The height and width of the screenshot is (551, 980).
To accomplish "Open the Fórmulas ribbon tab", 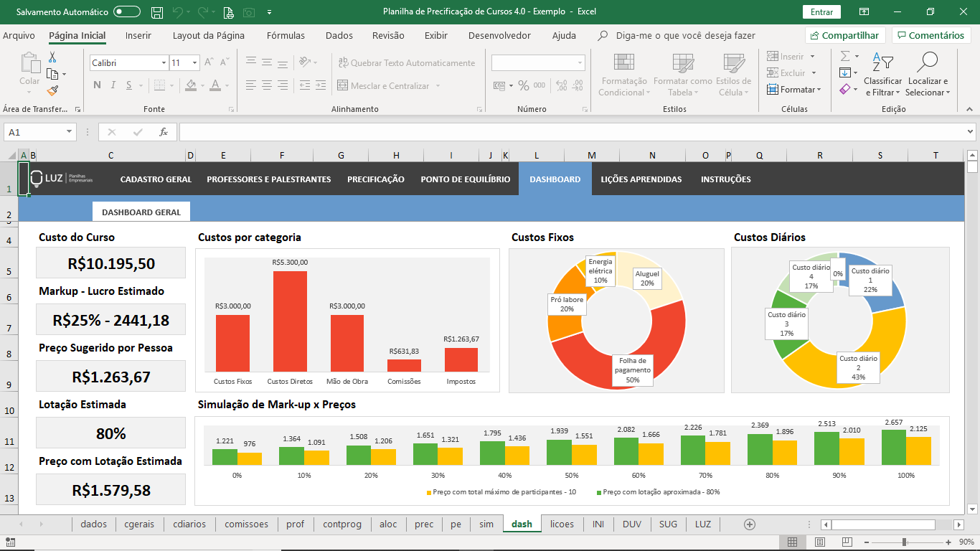I will pyautogui.click(x=286, y=35).
